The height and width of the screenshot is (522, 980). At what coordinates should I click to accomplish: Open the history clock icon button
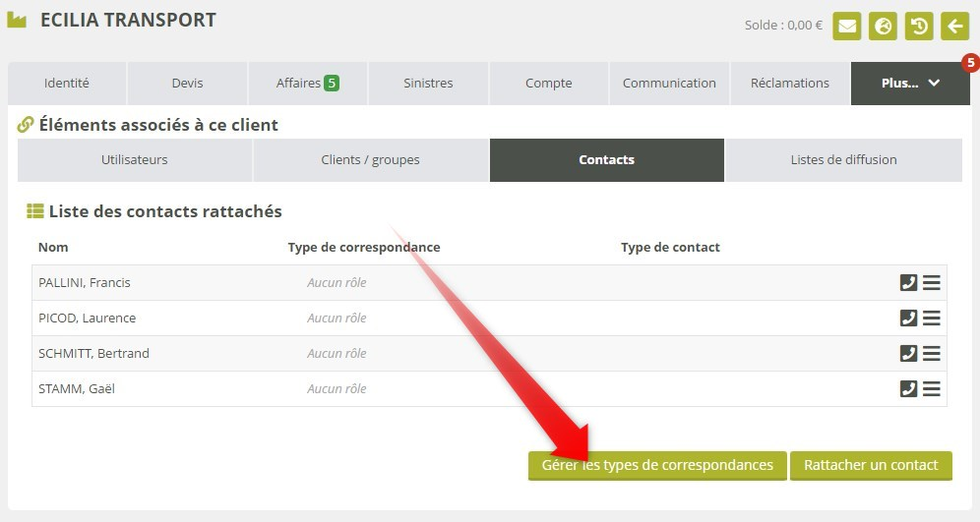[x=919, y=26]
